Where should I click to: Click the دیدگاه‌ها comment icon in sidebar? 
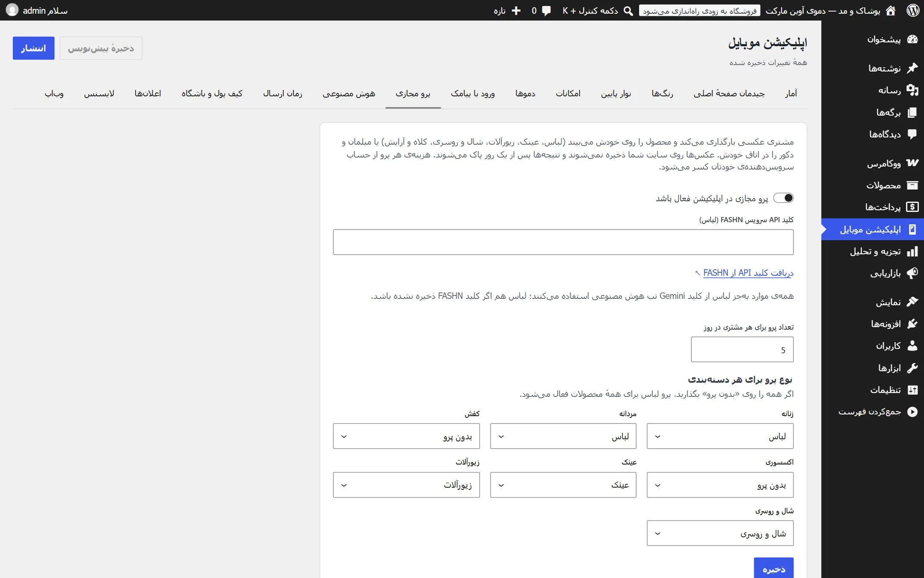(x=912, y=134)
